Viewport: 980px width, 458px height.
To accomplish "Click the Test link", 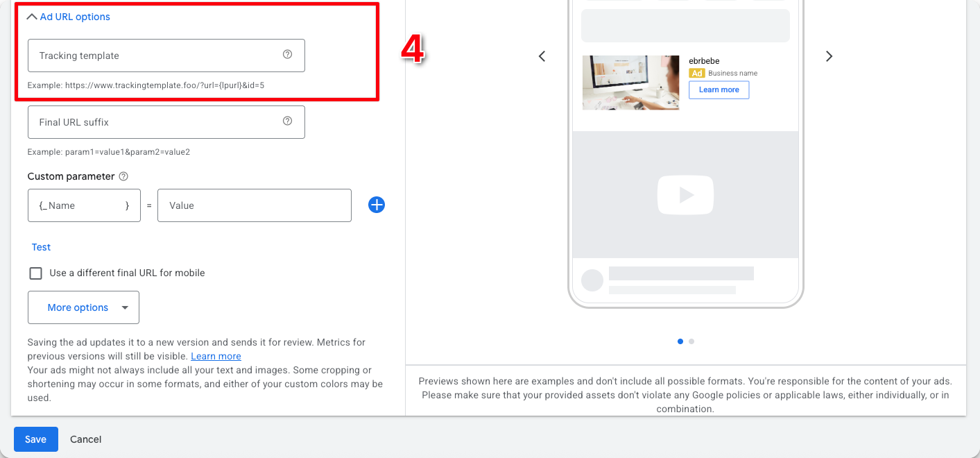I will tap(41, 247).
